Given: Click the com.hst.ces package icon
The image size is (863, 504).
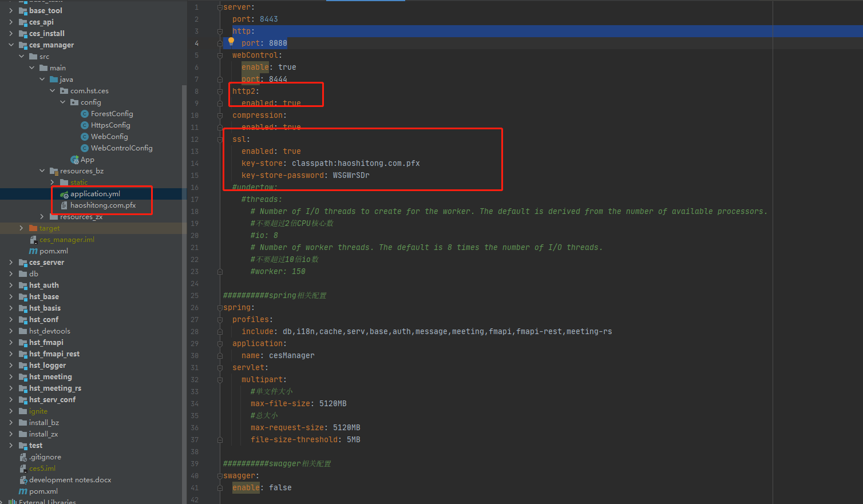Looking at the screenshot, I should pyautogui.click(x=64, y=91).
